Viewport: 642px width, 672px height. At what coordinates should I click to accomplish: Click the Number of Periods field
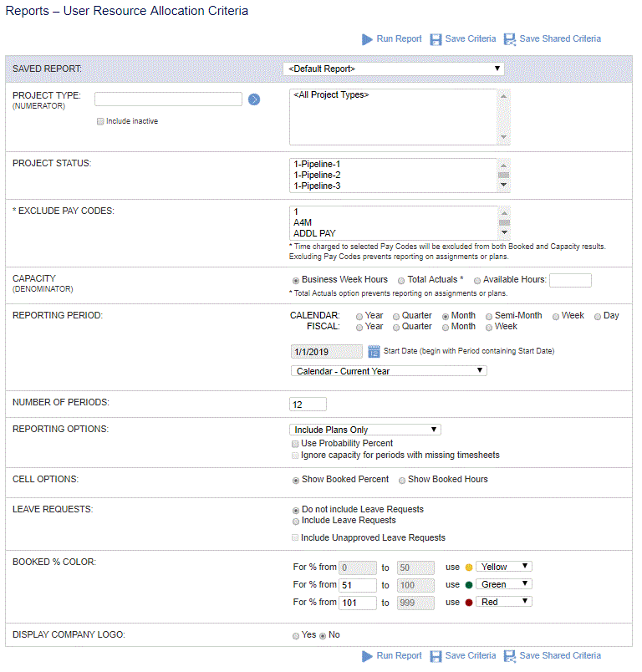point(308,405)
